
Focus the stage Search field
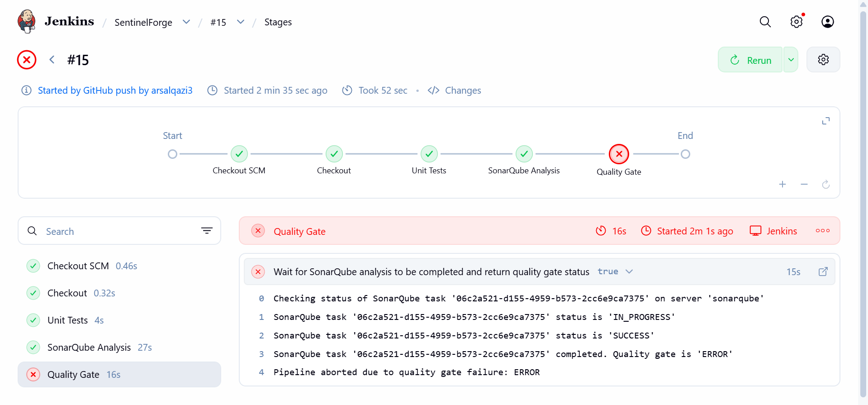(119, 231)
